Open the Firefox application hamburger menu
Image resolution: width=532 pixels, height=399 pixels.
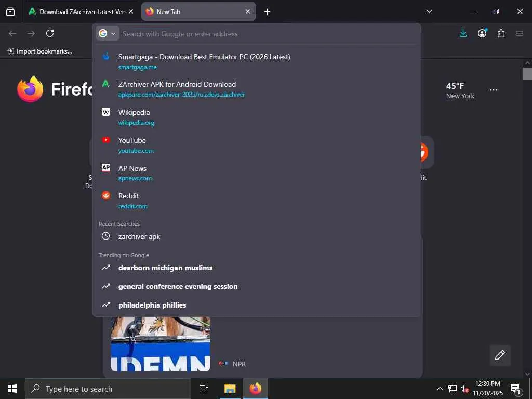tap(520, 33)
